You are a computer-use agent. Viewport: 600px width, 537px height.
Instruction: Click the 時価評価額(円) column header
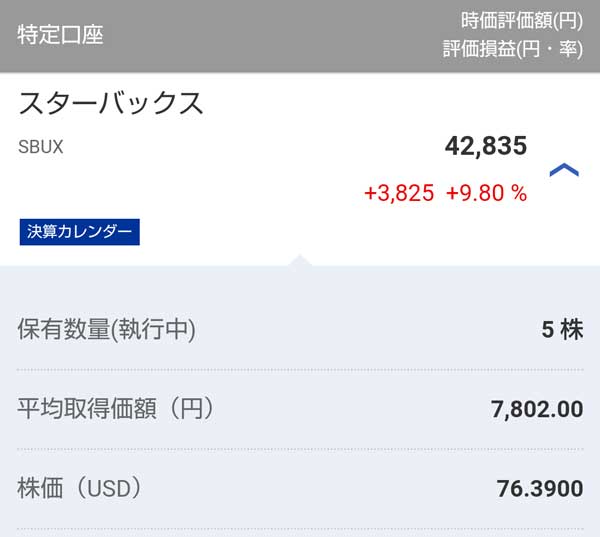click(x=521, y=20)
